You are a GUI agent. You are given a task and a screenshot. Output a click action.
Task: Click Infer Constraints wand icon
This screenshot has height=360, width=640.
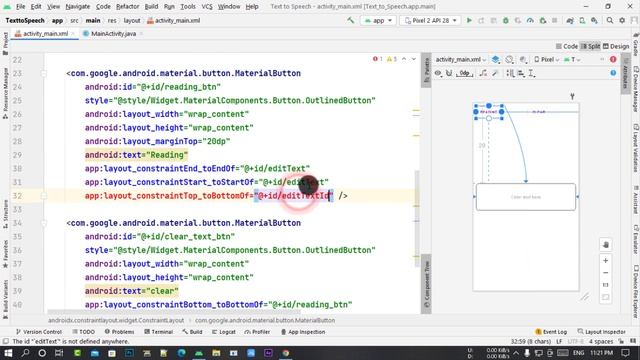(x=495, y=73)
